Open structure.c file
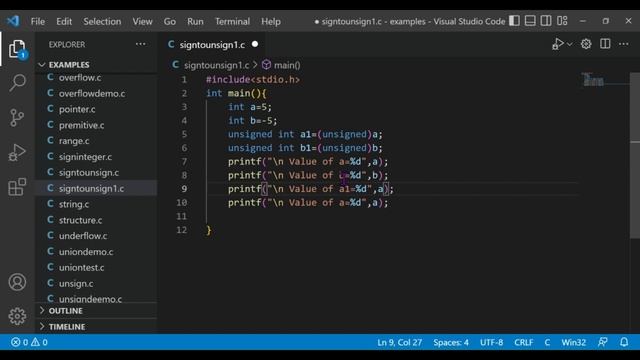This screenshot has height=360, width=640. (80, 220)
